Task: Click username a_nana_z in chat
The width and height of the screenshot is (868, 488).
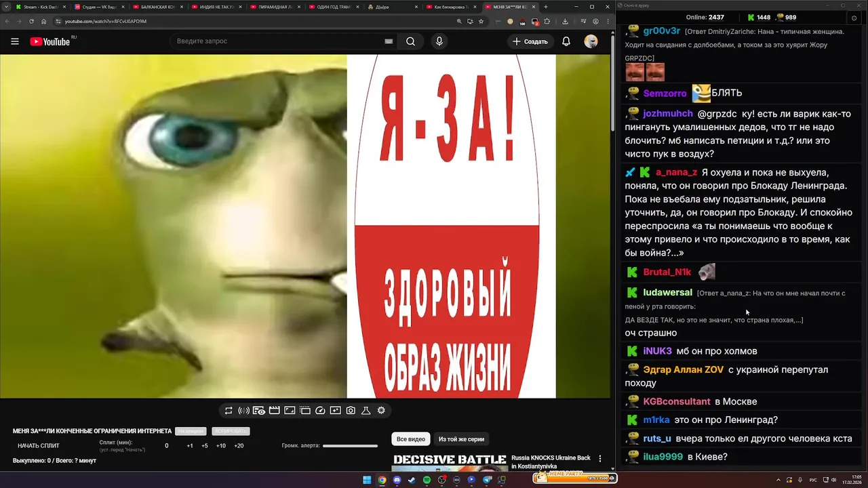Action: point(676,172)
